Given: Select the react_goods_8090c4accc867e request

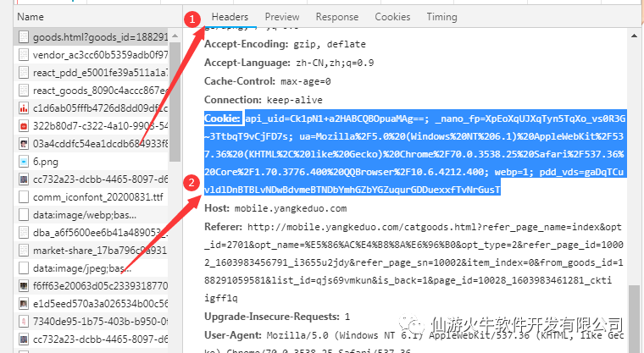Looking at the screenshot, I should tap(92, 91).
